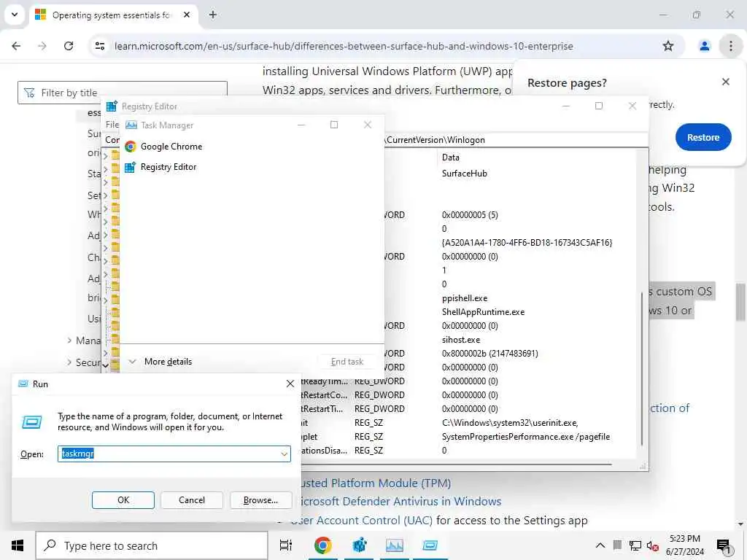Viewport: 747px width, 560px height.
Task: Bookmark this page with the star icon
Action: click(668, 46)
